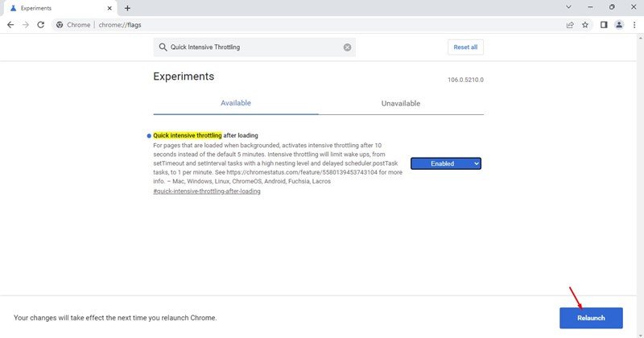Close the Experiments browser tab
Viewport: 644px width, 338px height.
pos(109,8)
